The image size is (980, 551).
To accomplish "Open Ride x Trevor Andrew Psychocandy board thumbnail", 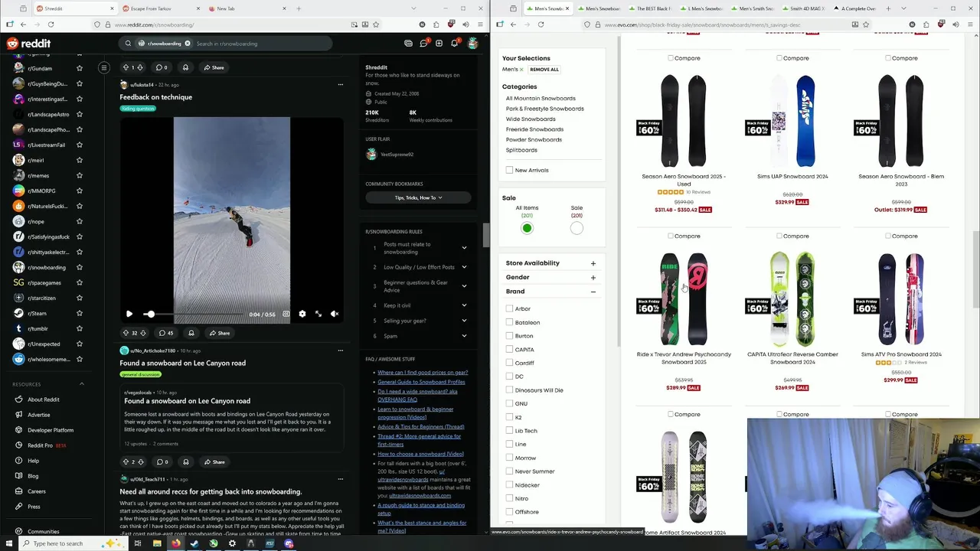I will [x=684, y=298].
